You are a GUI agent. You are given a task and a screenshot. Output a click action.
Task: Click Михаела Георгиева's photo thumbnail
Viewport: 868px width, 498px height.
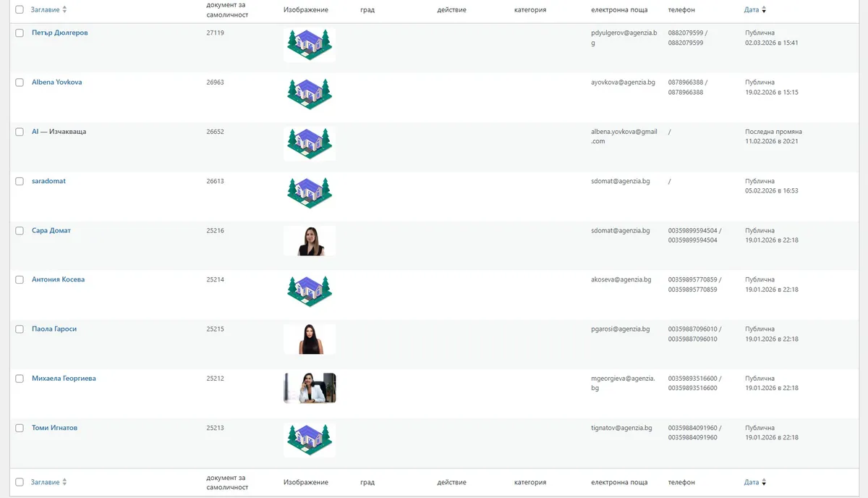click(310, 388)
